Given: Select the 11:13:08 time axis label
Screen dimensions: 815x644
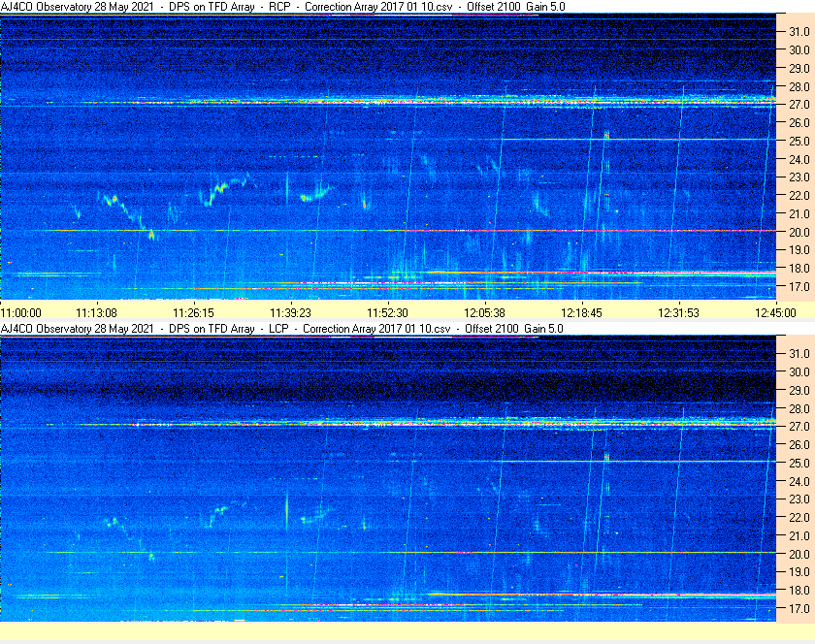Looking at the screenshot, I should [97, 313].
